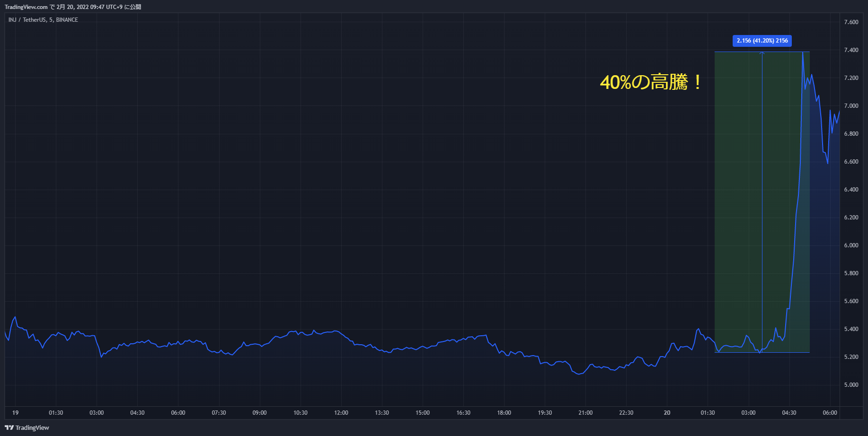Click the 15:00 time axis label
Image resolution: width=868 pixels, height=436 pixels.
point(423,413)
